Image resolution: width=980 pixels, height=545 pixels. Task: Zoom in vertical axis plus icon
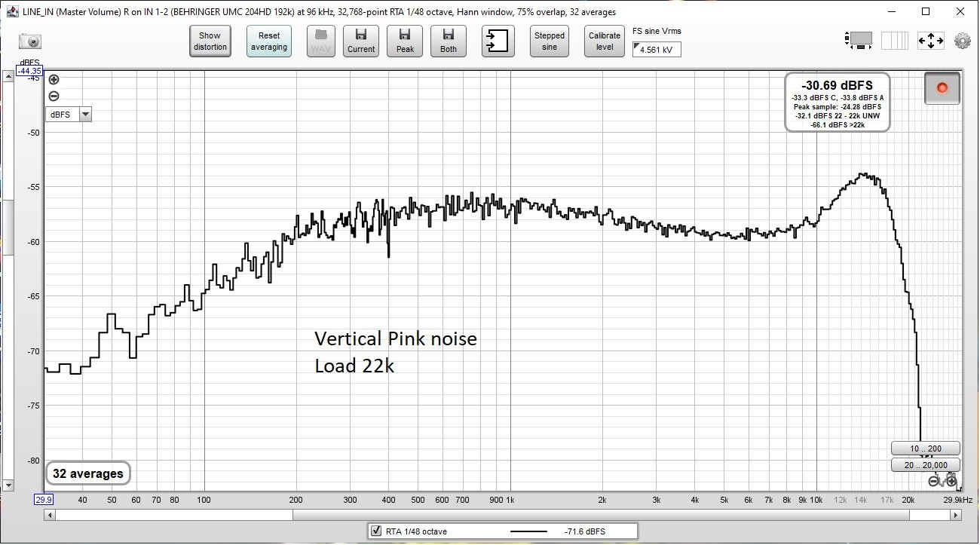[54, 80]
